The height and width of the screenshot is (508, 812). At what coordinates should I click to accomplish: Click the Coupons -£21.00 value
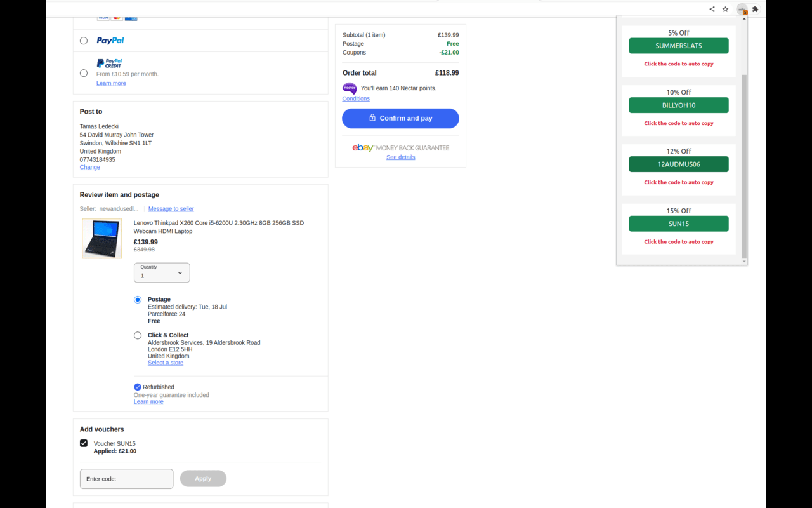pos(449,53)
